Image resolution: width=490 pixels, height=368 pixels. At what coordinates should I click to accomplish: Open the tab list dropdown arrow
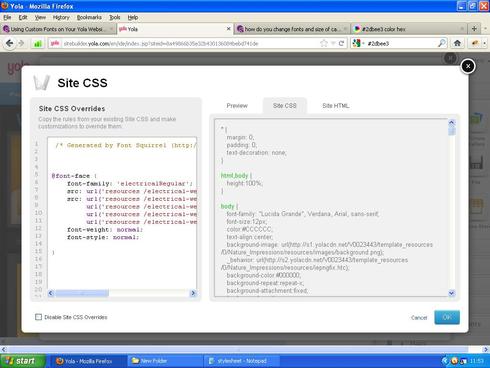click(x=485, y=29)
